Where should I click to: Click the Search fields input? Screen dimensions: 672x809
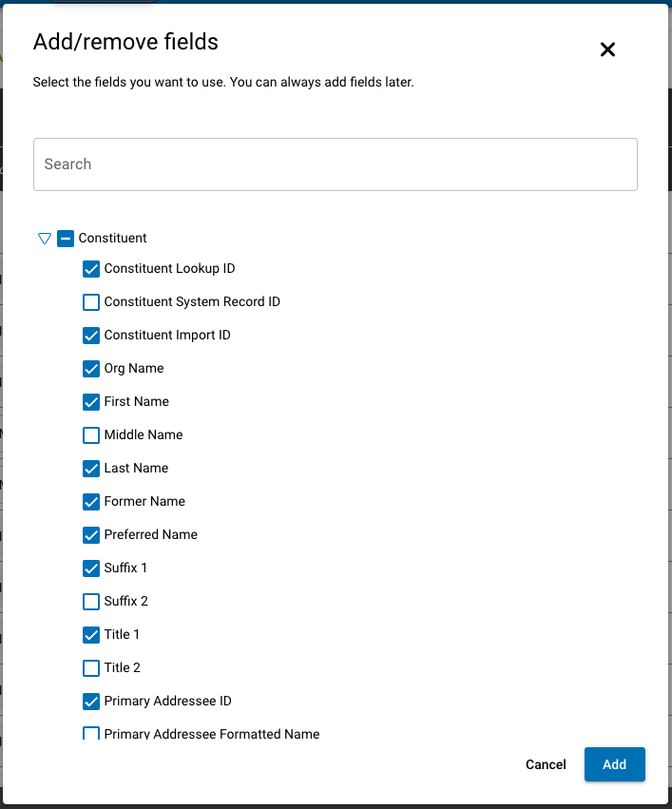(336, 164)
